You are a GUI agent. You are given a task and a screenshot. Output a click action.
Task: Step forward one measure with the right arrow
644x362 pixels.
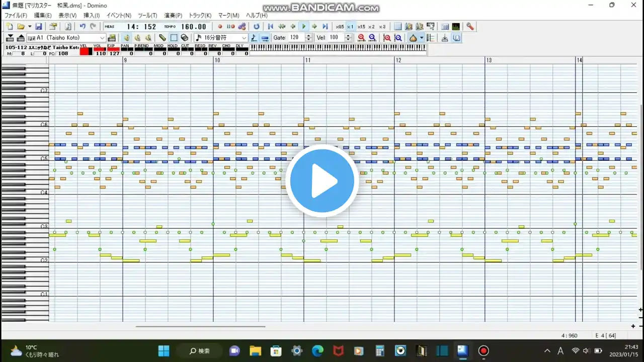point(314,27)
